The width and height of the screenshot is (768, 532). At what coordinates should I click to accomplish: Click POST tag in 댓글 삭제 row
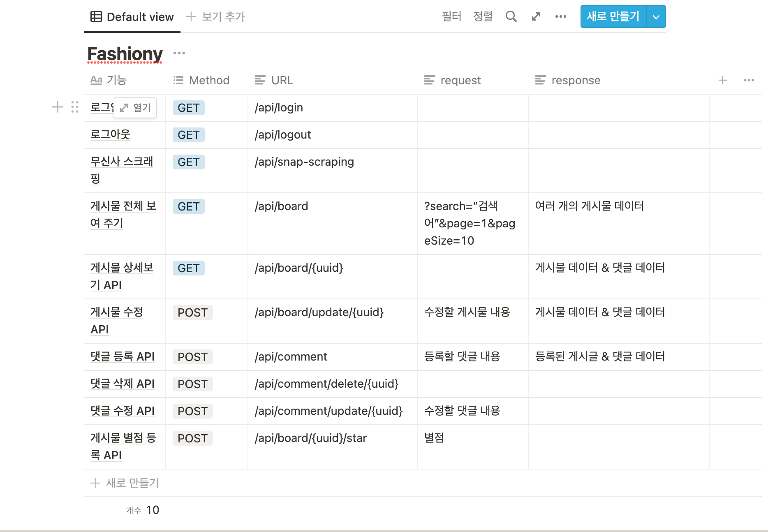point(193,384)
